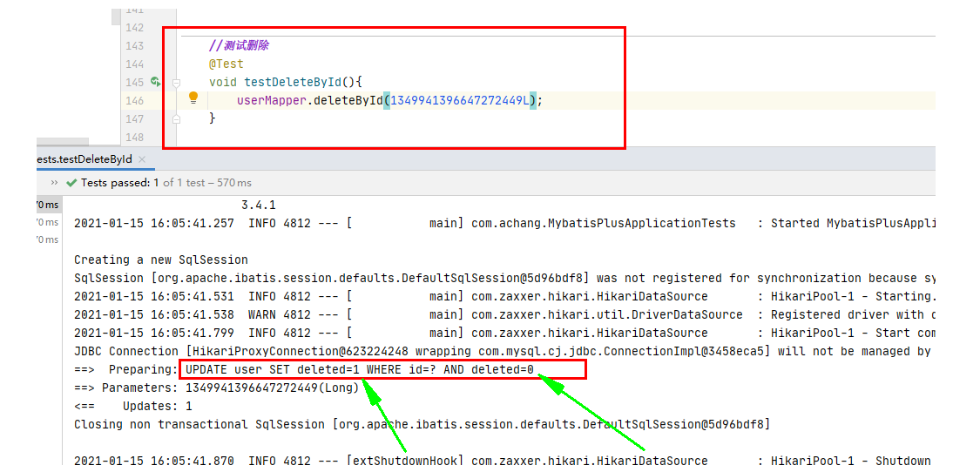
Task: Click fold end marker at line 147
Action: (176, 118)
